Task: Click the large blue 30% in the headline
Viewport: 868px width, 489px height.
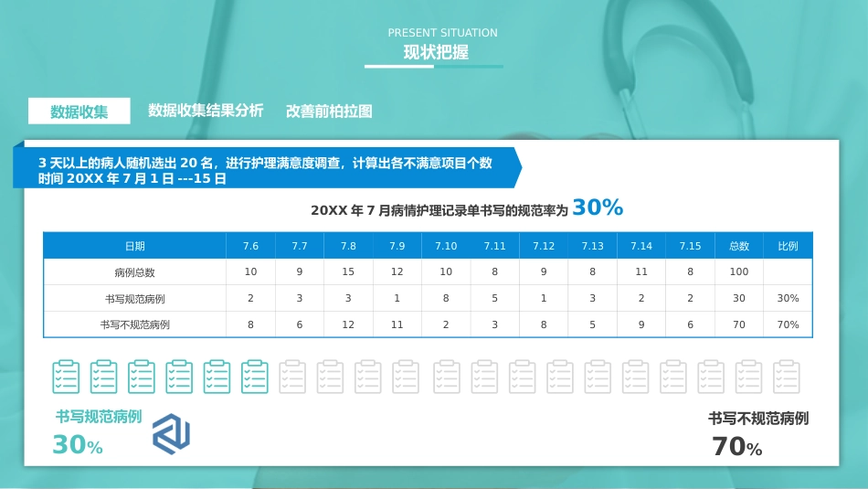Action: click(x=598, y=207)
